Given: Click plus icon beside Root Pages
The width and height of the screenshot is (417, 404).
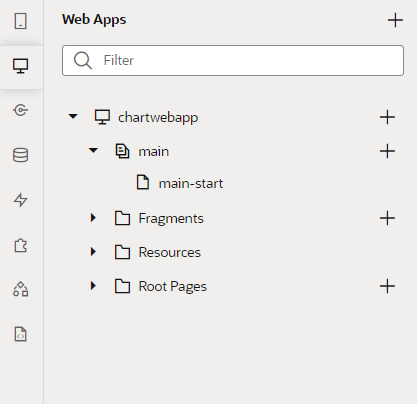Looking at the screenshot, I should coord(387,286).
